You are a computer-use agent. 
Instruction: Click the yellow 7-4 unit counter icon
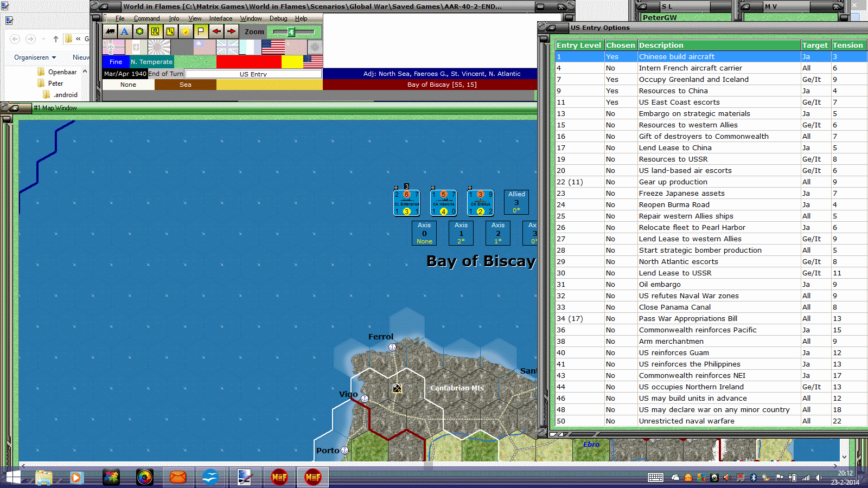(155, 31)
